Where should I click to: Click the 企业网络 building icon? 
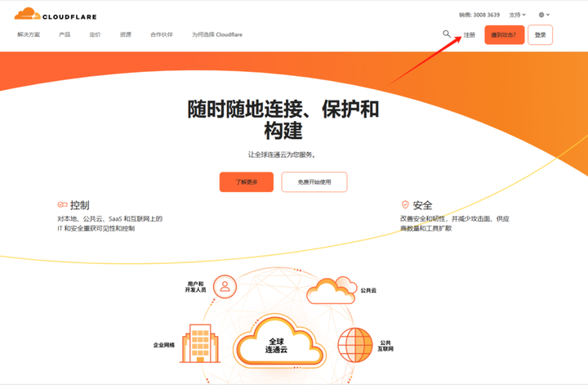(200, 343)
